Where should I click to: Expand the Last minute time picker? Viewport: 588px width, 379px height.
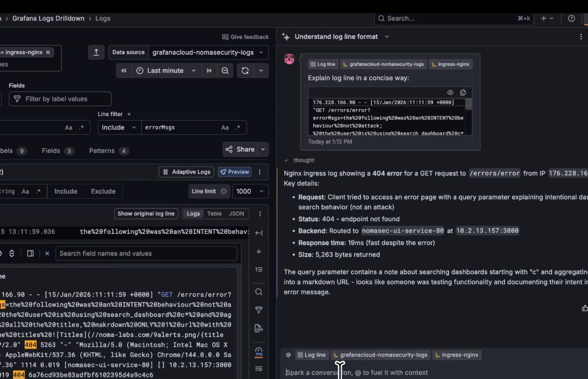pyautogui.click(x=166, y=71)
